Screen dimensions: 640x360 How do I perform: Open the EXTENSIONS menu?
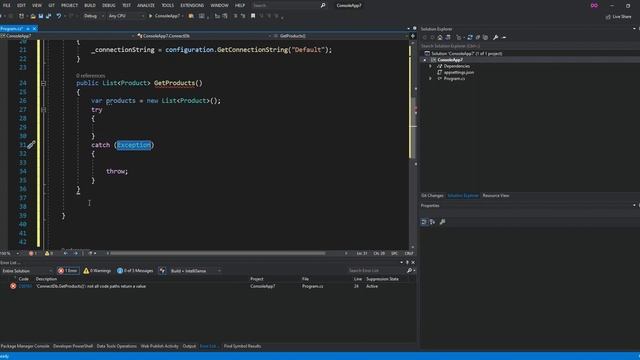(192, 5)
